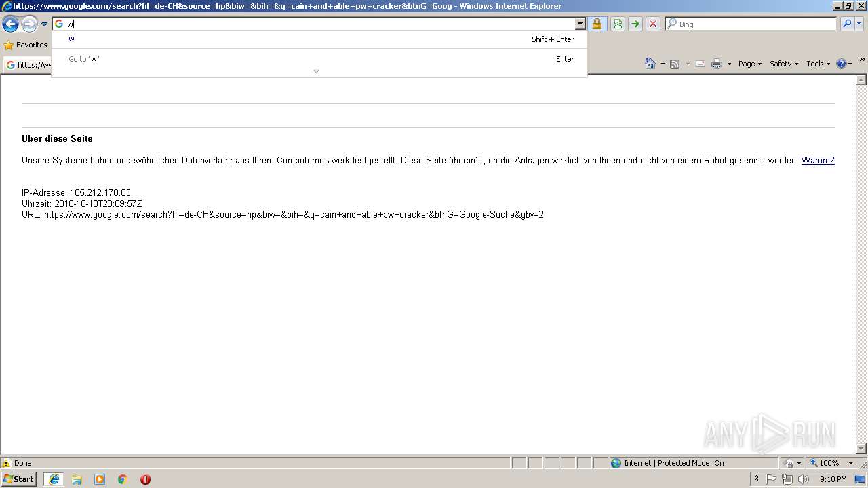This screenshot has width=868, height=488.
Task: Open the Favorites star button
Action: tap(26, 45)
